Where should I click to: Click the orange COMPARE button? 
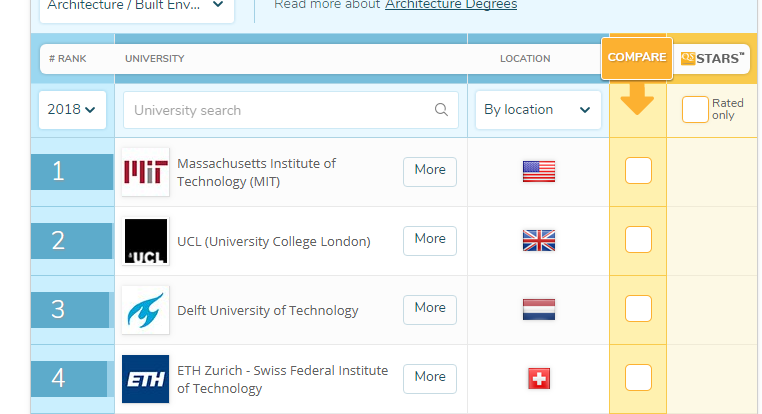637,58
